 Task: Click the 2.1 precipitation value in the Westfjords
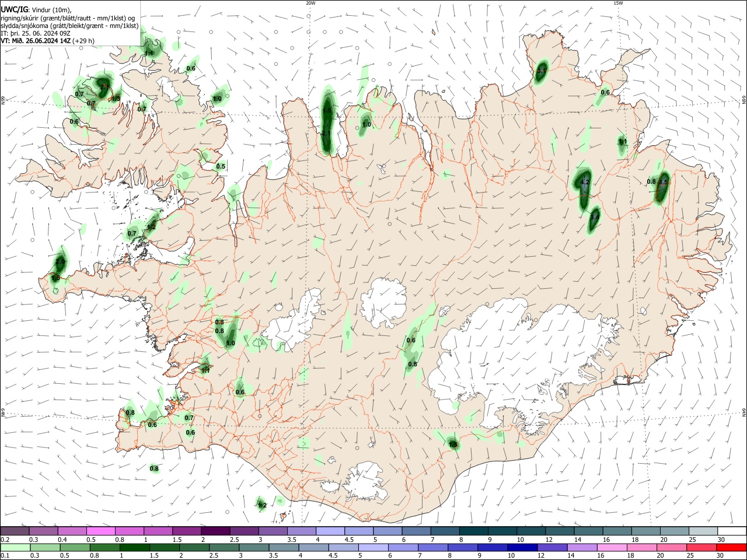(x=105, y=86)
